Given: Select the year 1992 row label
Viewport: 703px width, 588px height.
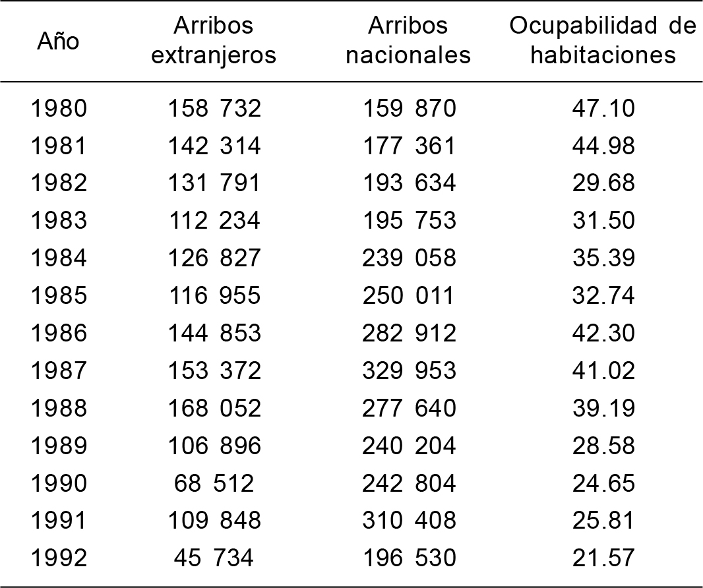Looking at the screenshot, I should (x=59, y=559).
